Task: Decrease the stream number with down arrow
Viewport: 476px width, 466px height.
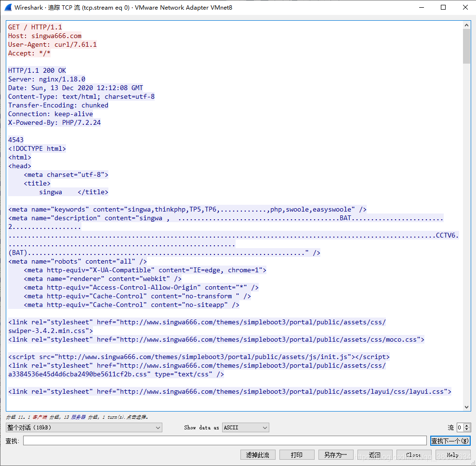Action: (x=467, y=429)
